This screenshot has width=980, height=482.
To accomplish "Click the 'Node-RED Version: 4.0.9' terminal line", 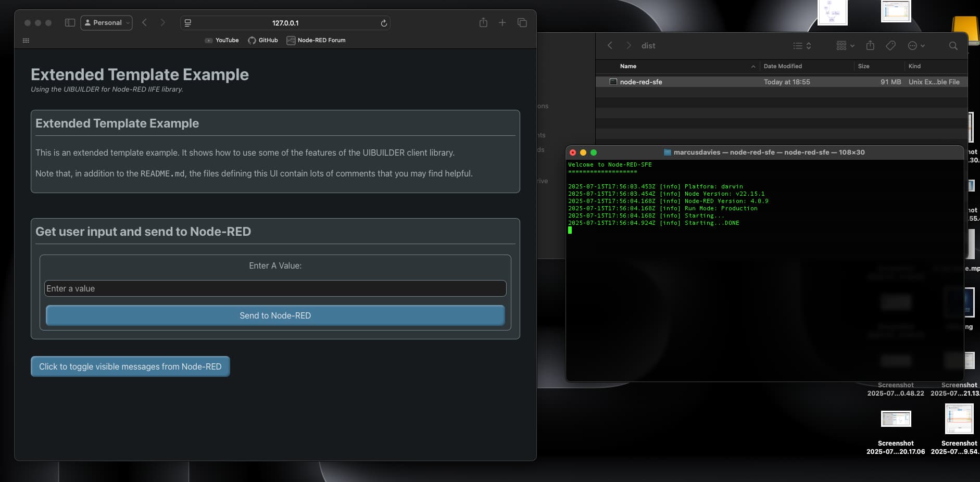I will click(x=668, y=201).
